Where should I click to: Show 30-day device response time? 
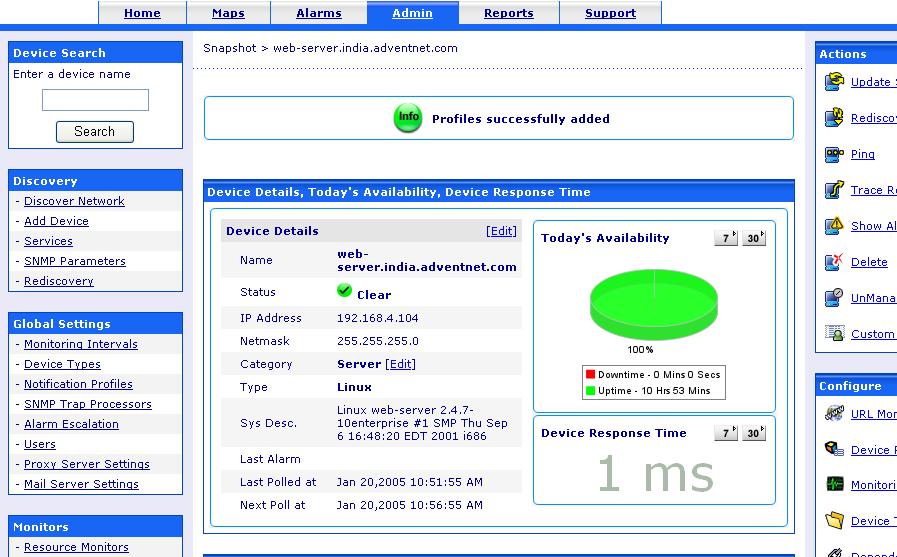pyautogui.click(x=753, y=433)
